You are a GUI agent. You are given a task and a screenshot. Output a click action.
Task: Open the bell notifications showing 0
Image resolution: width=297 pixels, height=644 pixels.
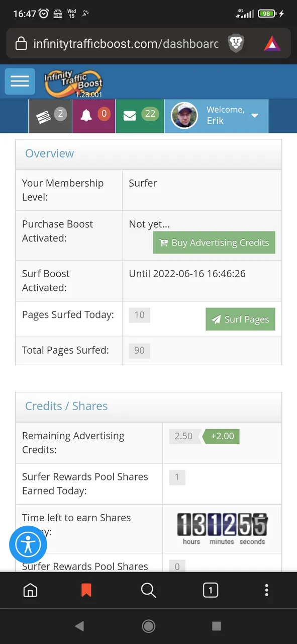coord(94,116)
